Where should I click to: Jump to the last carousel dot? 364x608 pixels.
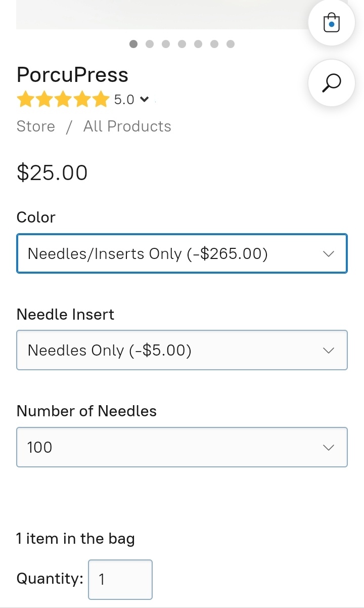231,44
